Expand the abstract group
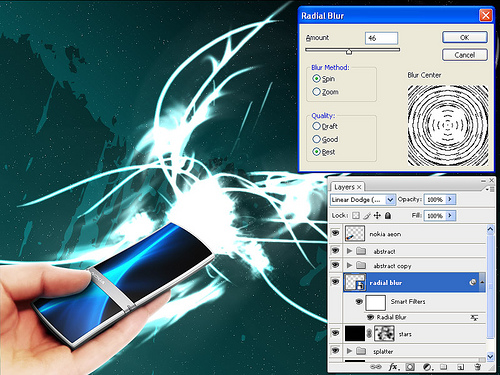The width and height of the screenshot is (500, 375). pyautogui.click(x=349, y=251)
